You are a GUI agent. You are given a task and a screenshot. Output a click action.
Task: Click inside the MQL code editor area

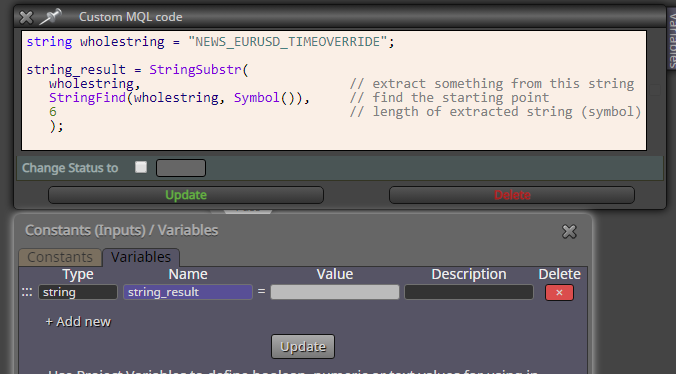click(x=334, y=90)
